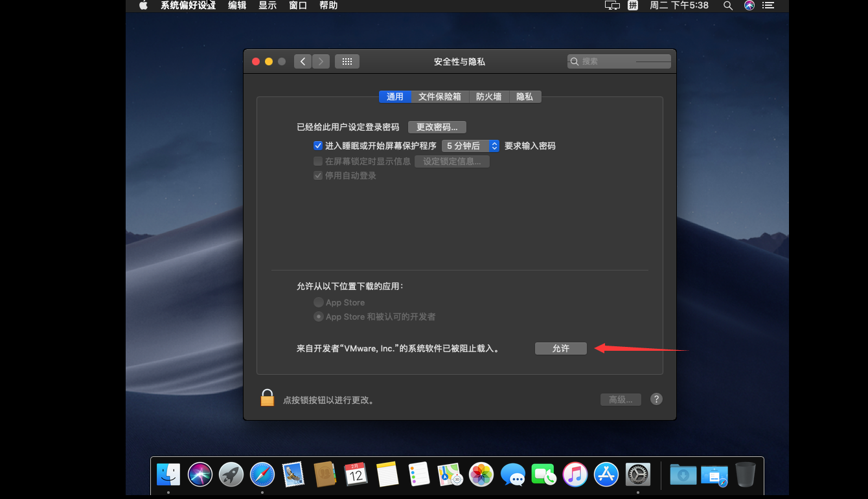Open Photos pinwheel icon in Dock
This screenshot has height=499, width=868.
coord(481,474)
